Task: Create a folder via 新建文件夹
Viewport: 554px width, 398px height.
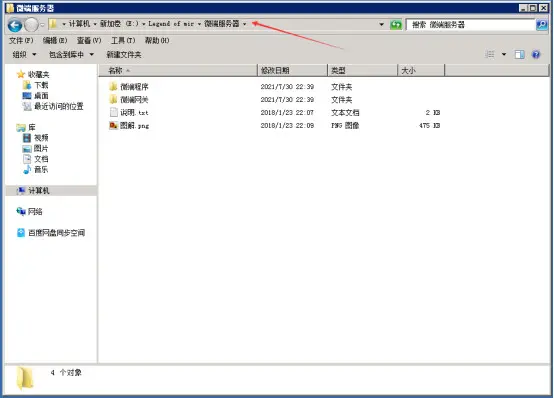Action: tap(124, 54)
